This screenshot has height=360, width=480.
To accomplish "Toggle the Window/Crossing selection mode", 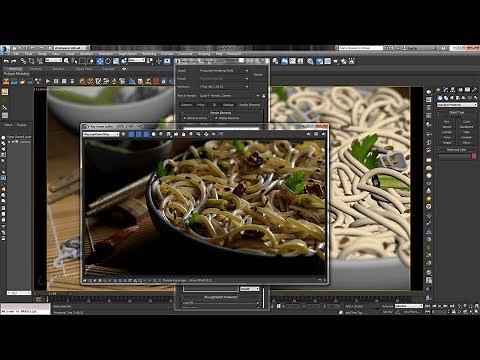I will tap(90, 61).
